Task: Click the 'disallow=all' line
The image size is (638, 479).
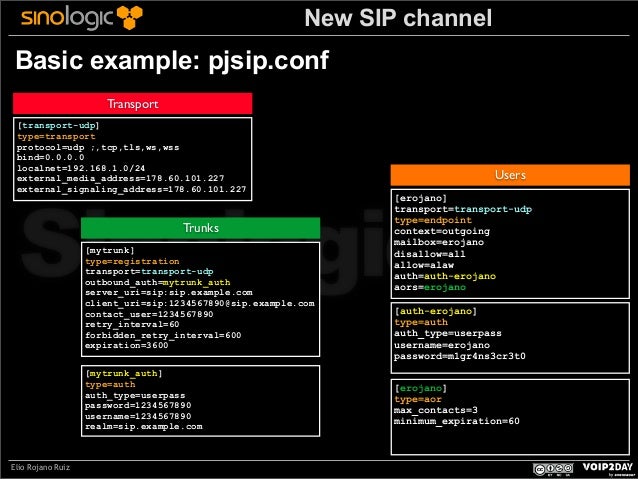Action: pyautogui.click(x=430, y=254)
